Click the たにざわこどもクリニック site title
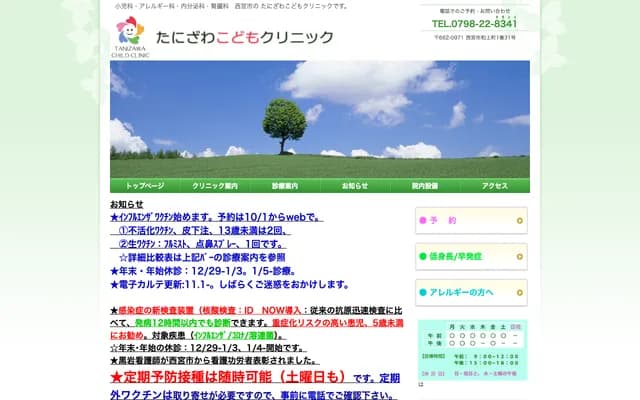The width and height of the screenshot is (640, 400). pos(245,38)
